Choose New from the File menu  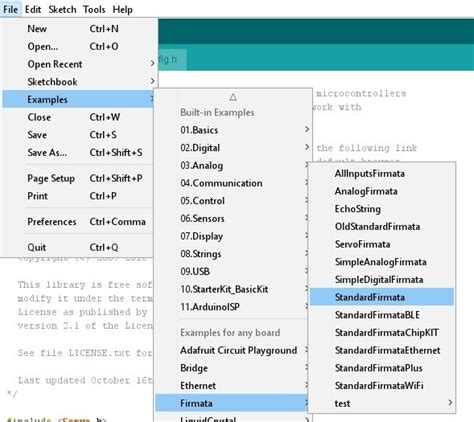click(79, 29)
